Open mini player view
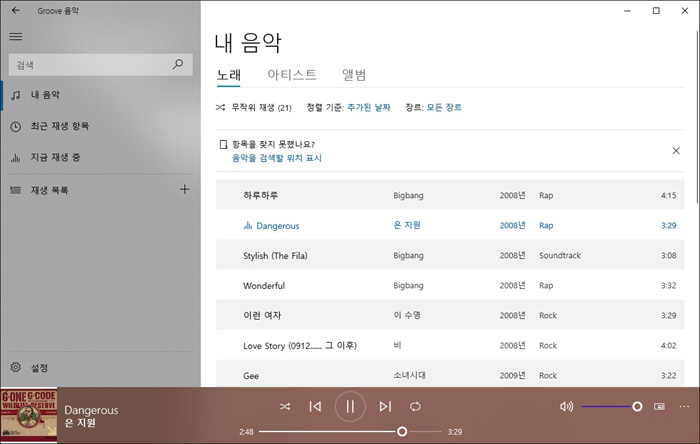This screenshot has width=700, height=444. 659,407
